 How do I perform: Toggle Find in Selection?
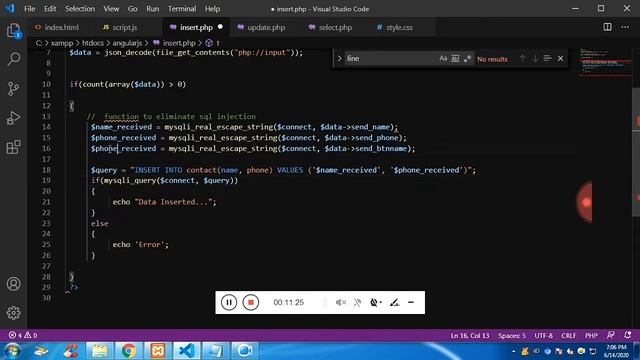click(x=548, y=58)
